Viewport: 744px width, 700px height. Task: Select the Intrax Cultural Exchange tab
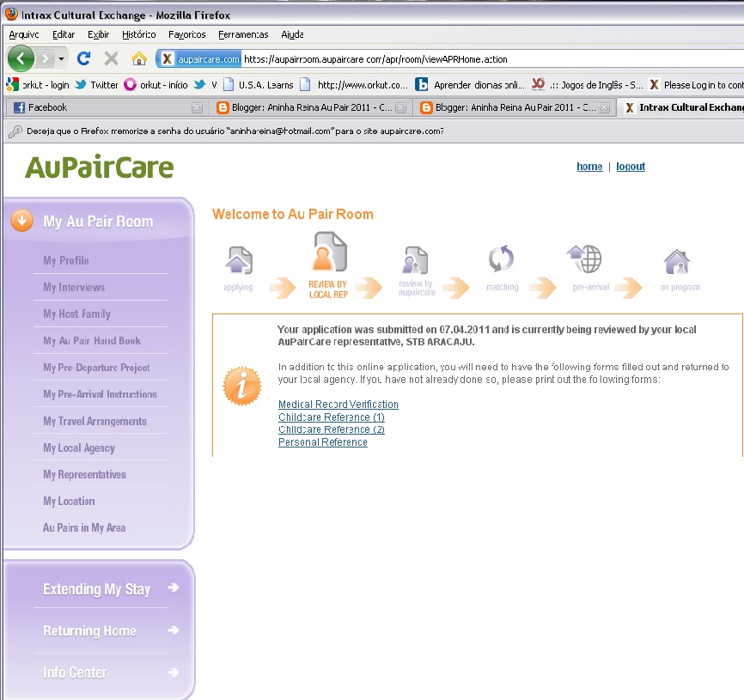(x=683, y=107)
